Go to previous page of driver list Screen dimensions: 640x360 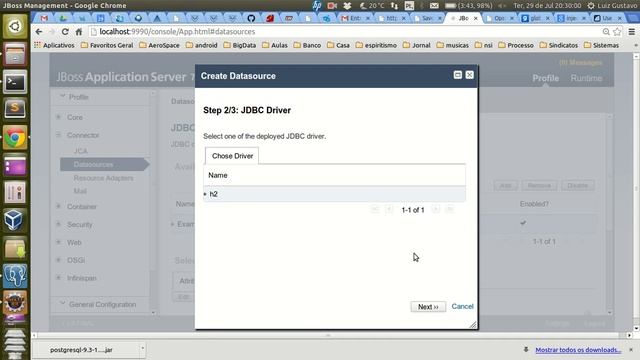pyautogui.click(x=389, y=209)
